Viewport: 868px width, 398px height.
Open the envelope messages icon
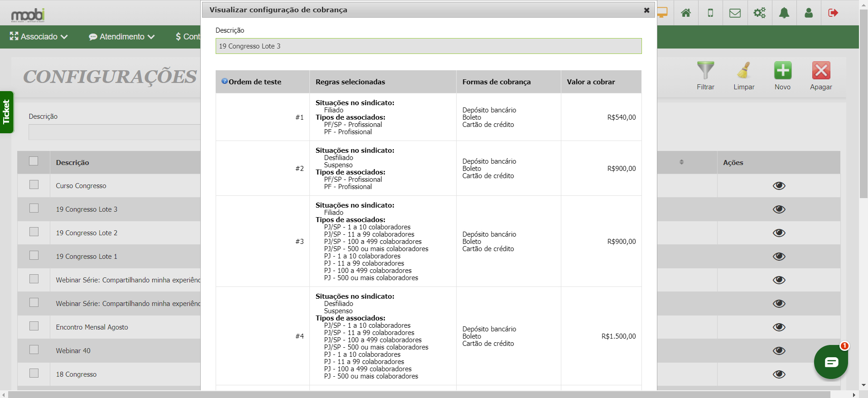pos(735,13)
